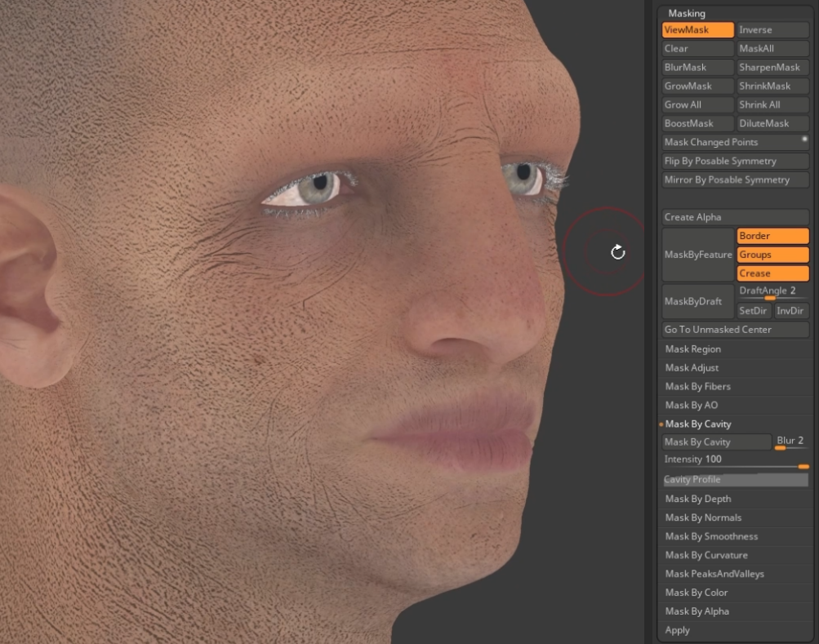Click Grow All button

point(697,105)
